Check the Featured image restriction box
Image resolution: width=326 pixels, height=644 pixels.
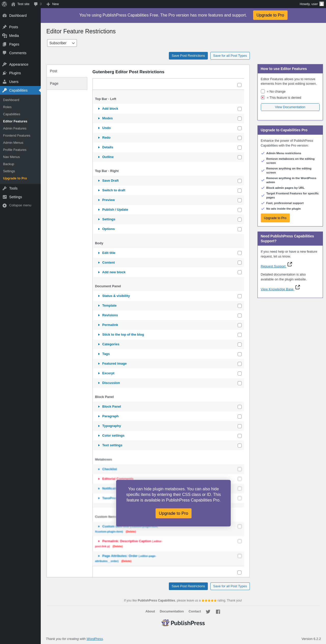[x=240, y=364]
